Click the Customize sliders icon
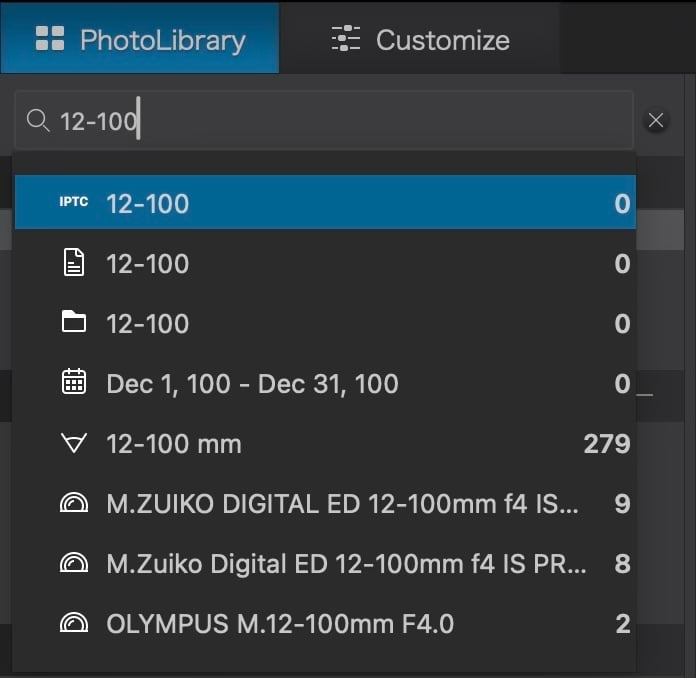696x678 pixels. [x=345, y=39]
